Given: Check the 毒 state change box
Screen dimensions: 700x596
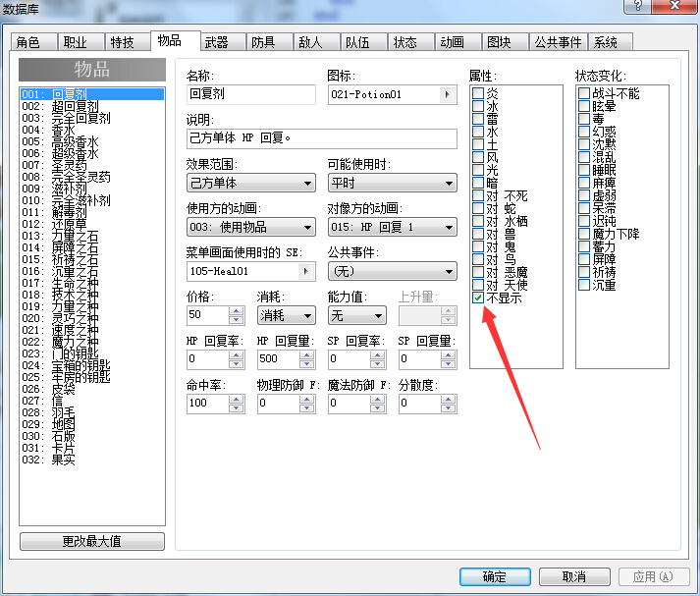Looking at the screenshot, I should click(584, 119).
